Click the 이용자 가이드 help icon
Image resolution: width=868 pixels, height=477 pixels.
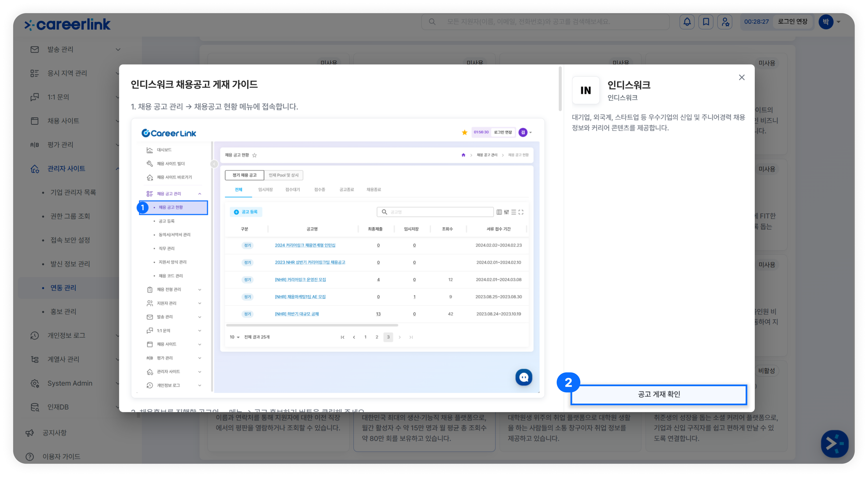click(x=30, y=456)
